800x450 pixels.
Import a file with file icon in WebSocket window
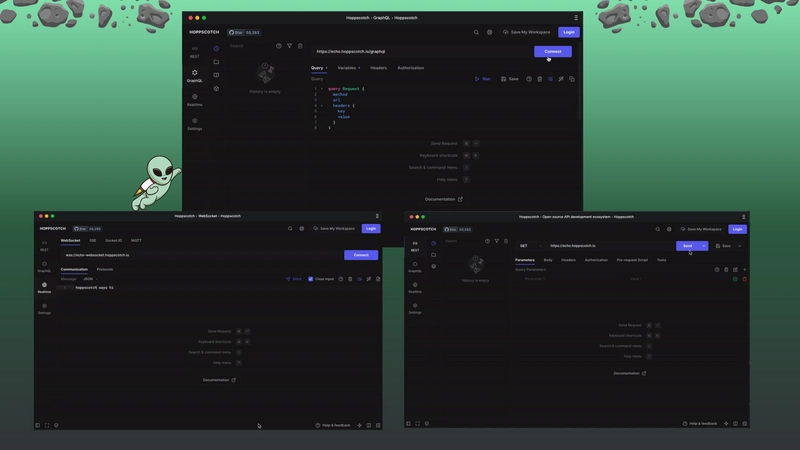[378, 279]
